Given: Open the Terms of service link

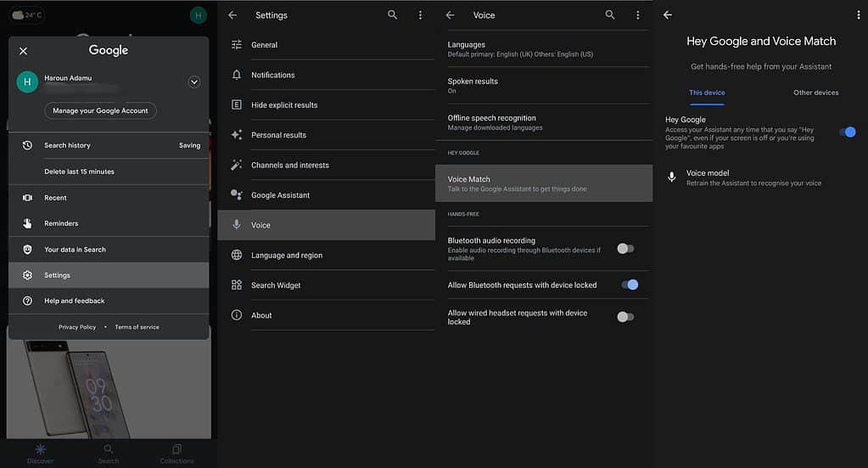Looking at the screenshot, I should pyautogui.click(x=137, y=327).
